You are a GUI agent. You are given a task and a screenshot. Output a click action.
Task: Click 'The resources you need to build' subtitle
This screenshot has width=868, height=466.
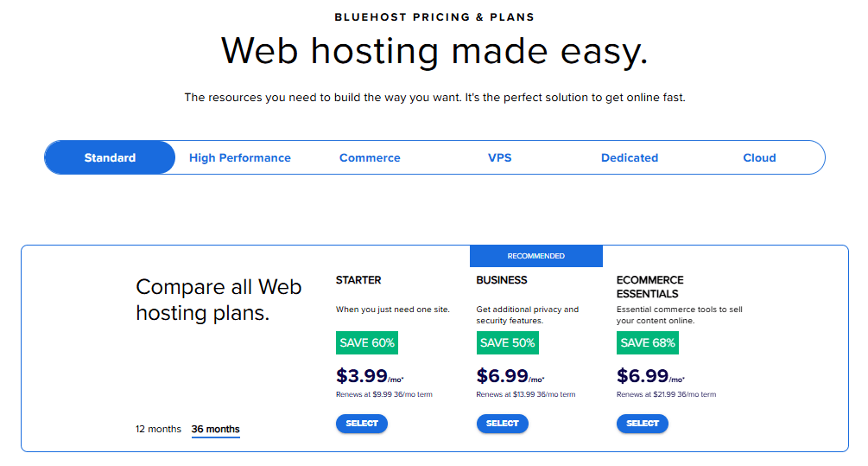[x=434, y=98]
